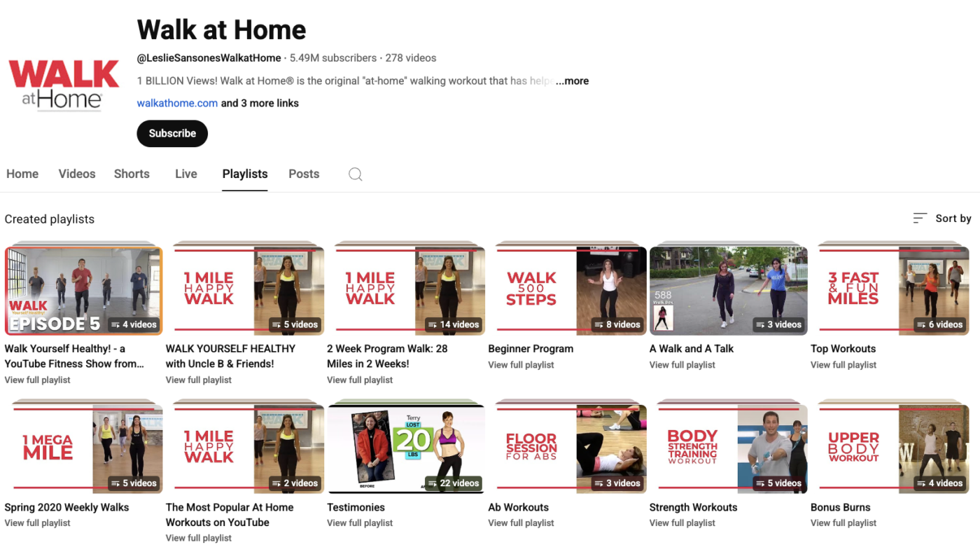Open the Walk Yourself Healthy Episode 5 thumbnail

click(x=83, y=291)
